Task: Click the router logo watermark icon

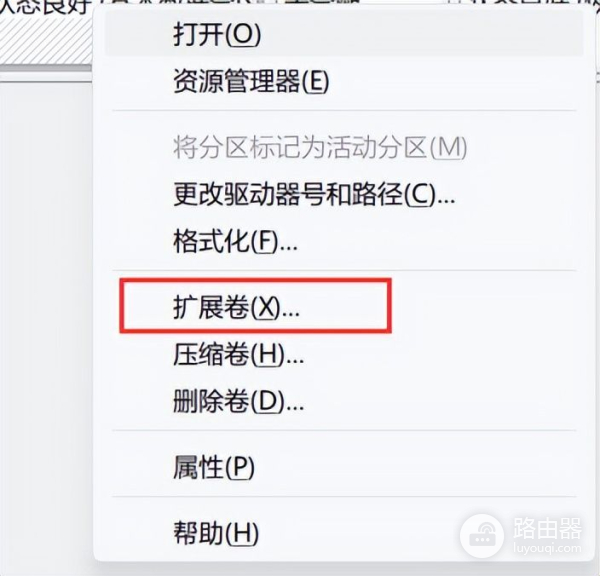Action: 482,535
